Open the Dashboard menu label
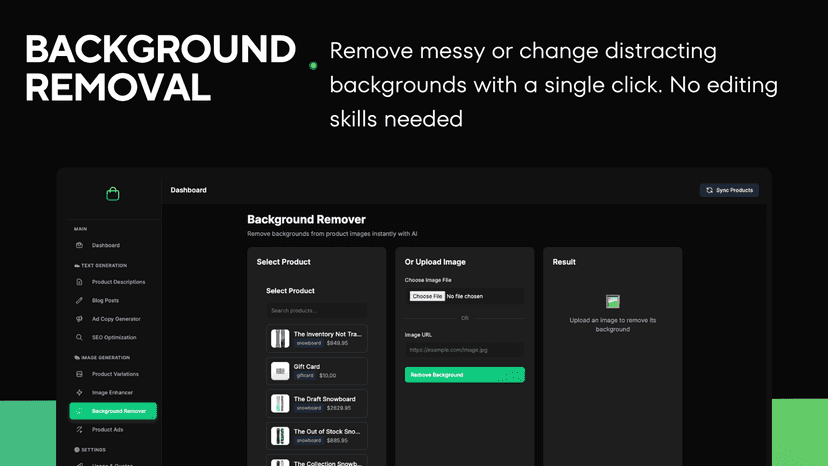Viewport: 828px width, 466px height. (106, 245)
